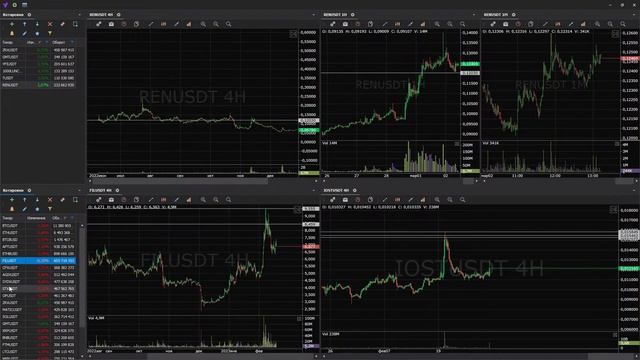Open the IOSTUSDT 4H panel dropdown arrow

click(x=635, y=190)
